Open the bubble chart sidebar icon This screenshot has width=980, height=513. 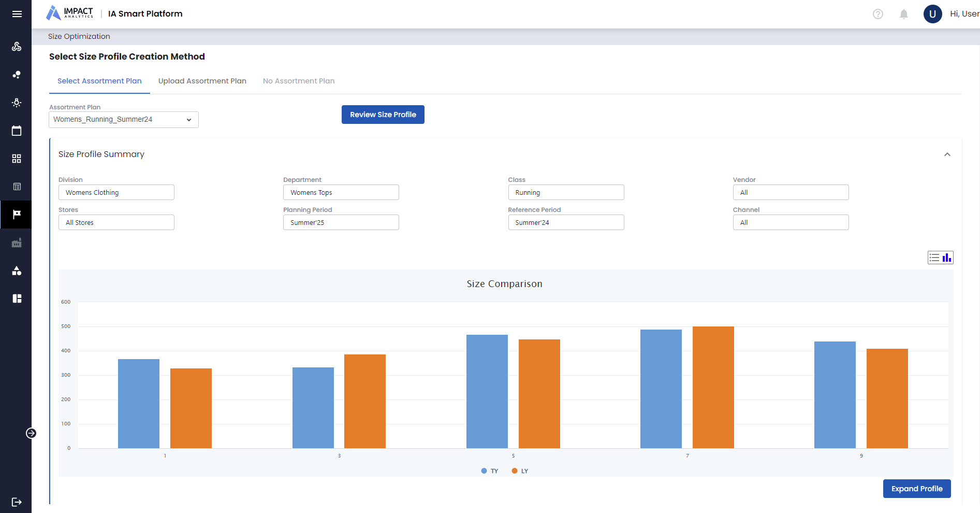pos(17,75)
